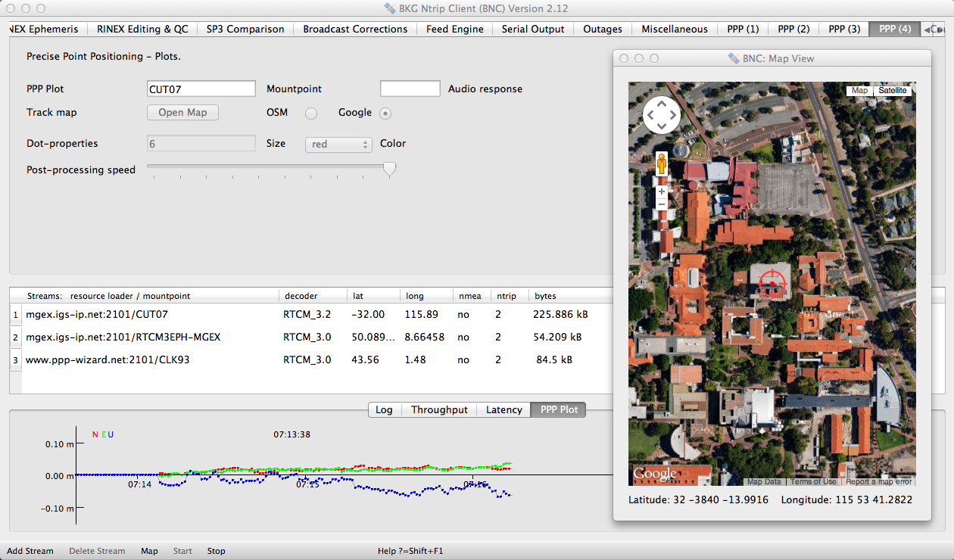Click the Open Map button
Image resolution: width=954 pixels, height=560 pixels.
182,112
